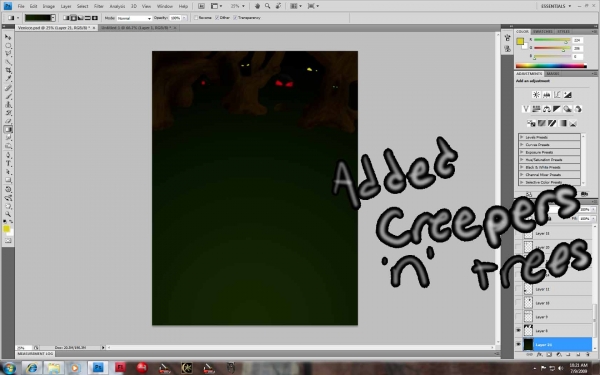
Task: Select the Gradient tool in tools panel
Action: (x=8, y=130)
